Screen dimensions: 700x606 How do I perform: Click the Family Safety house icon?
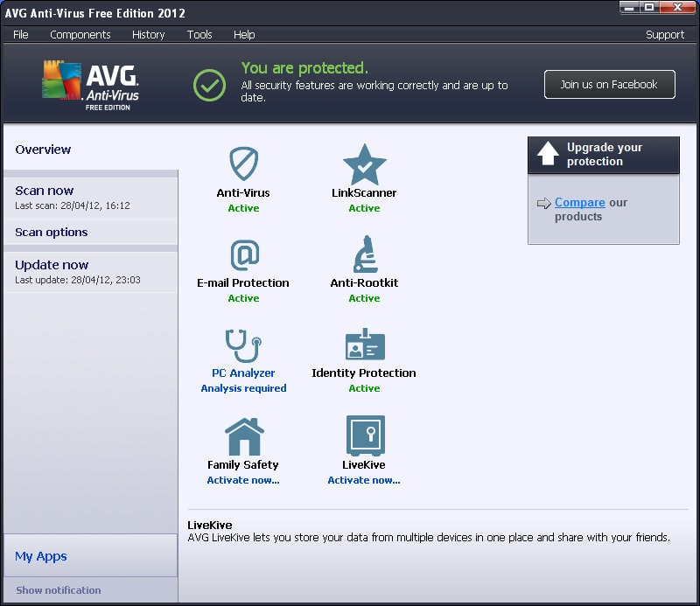click(x=243, y=436)
